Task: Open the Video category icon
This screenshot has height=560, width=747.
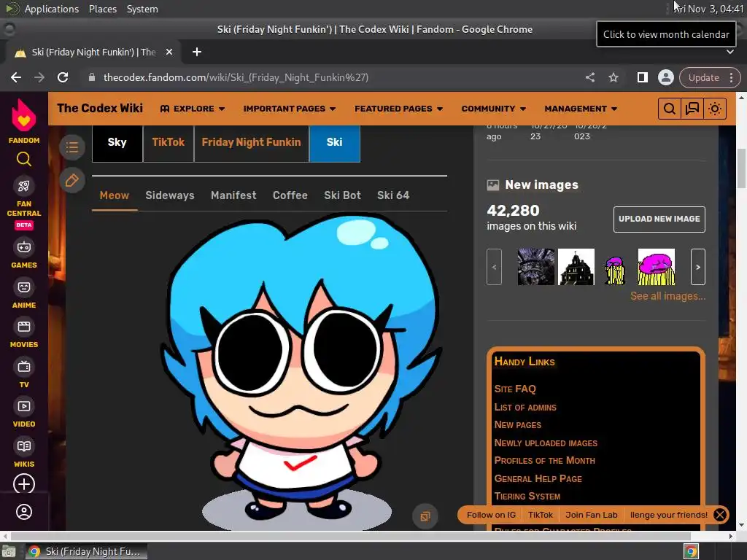Action: click(x=24, y=406)
